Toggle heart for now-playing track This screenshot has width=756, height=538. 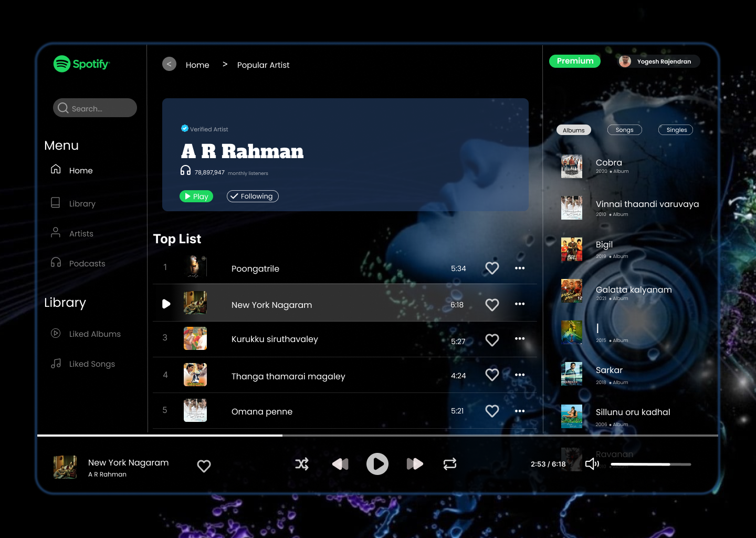(x=204, y=466)
